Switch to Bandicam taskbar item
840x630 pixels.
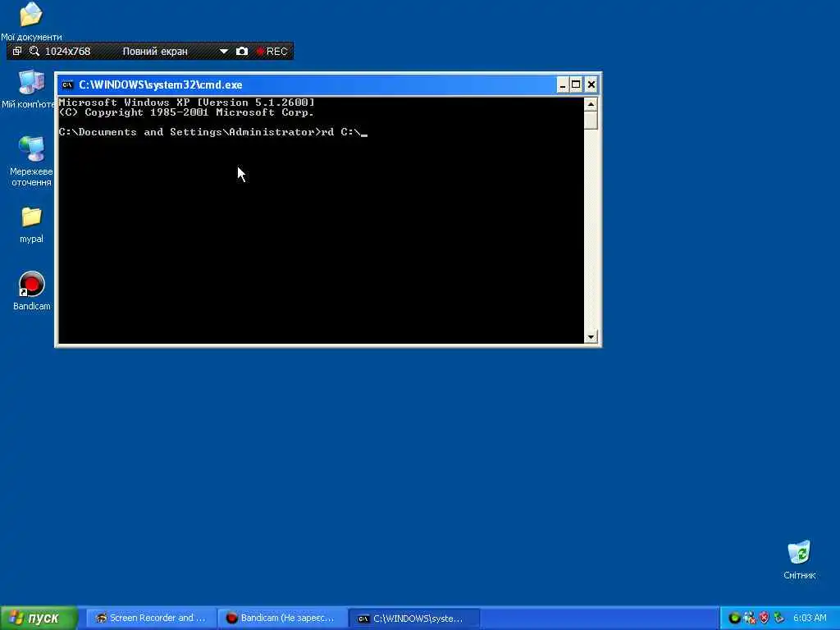tap(282, 619)
